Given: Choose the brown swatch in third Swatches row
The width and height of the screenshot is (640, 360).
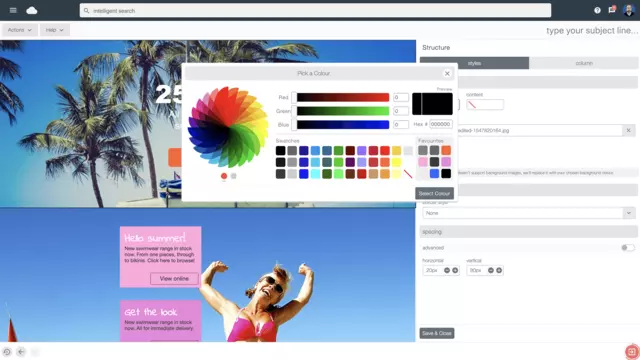Looking at the screenshot, I should tap(350, 174).
